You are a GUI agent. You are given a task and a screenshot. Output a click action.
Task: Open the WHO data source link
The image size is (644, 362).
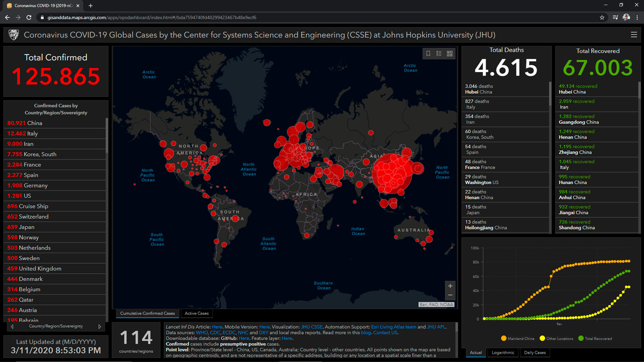pyautogui.click(x=201, y=333)
